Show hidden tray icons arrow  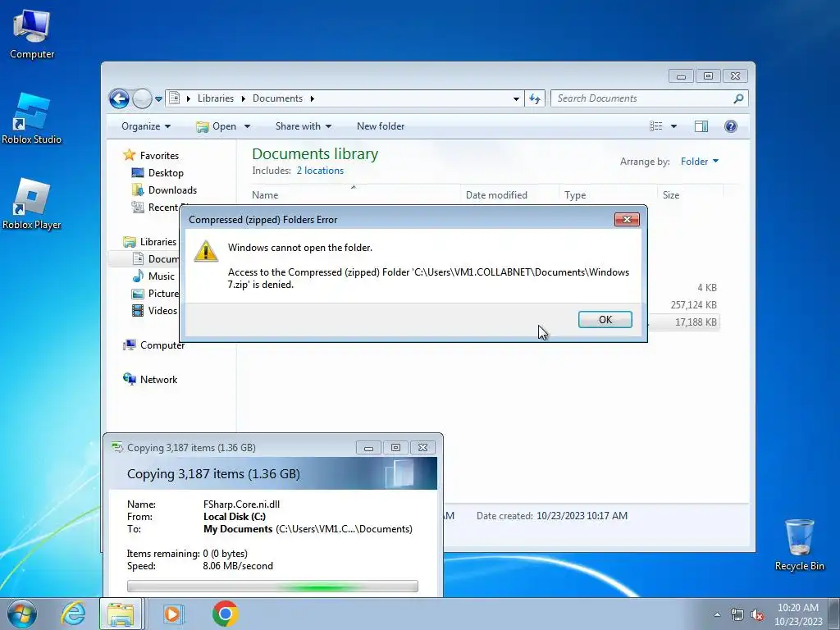717,614
